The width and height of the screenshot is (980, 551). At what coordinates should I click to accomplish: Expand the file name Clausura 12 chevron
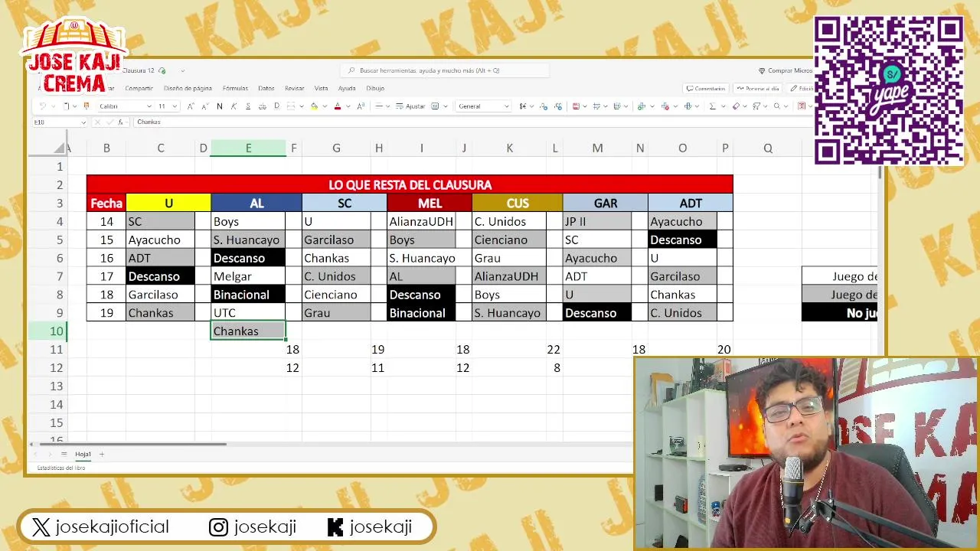[182, 70]
